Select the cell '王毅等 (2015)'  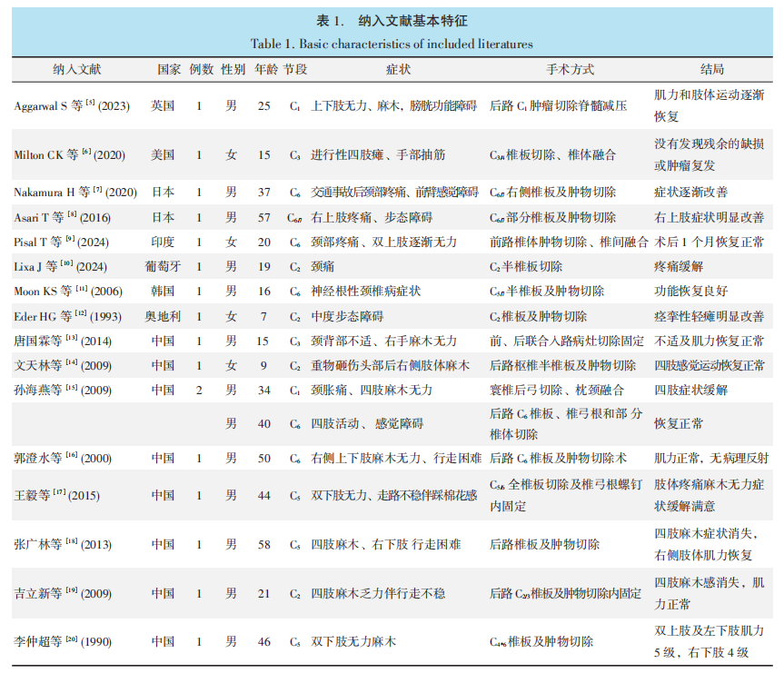point(57,496)
